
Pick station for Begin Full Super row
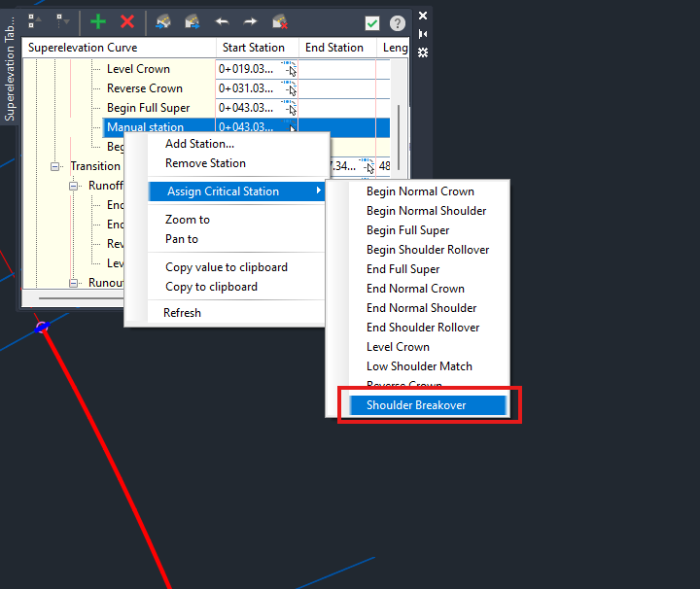289,108
